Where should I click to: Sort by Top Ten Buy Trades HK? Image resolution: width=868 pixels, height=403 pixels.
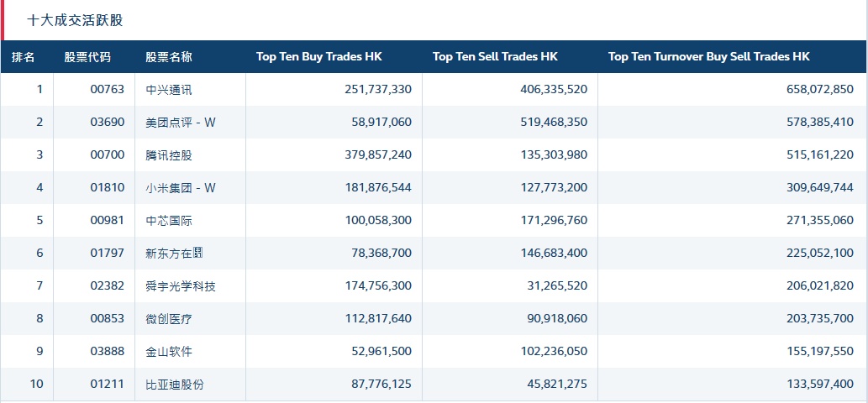(x=318, y=57)
